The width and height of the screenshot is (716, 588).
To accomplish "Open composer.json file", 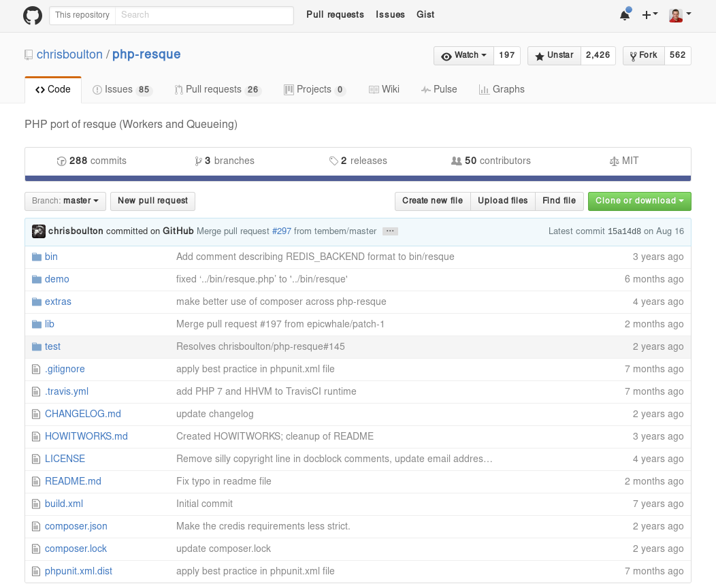I will click(x=76, y=526).
